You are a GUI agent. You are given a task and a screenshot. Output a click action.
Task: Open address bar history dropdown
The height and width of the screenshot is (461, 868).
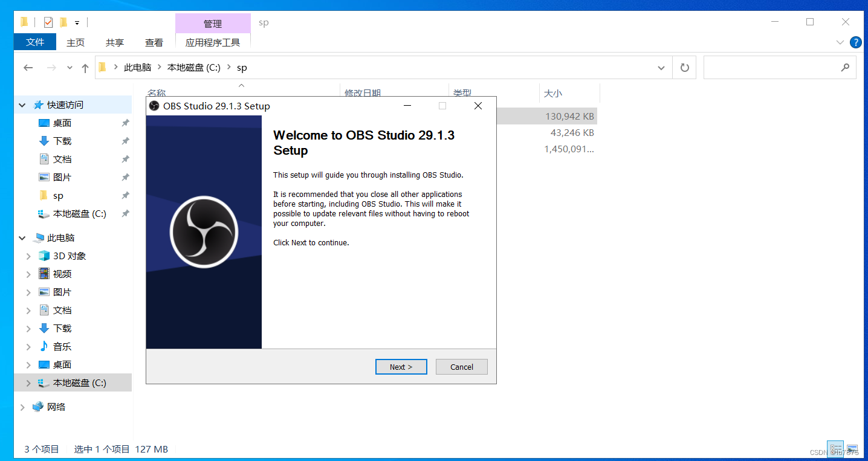[661, 68]
